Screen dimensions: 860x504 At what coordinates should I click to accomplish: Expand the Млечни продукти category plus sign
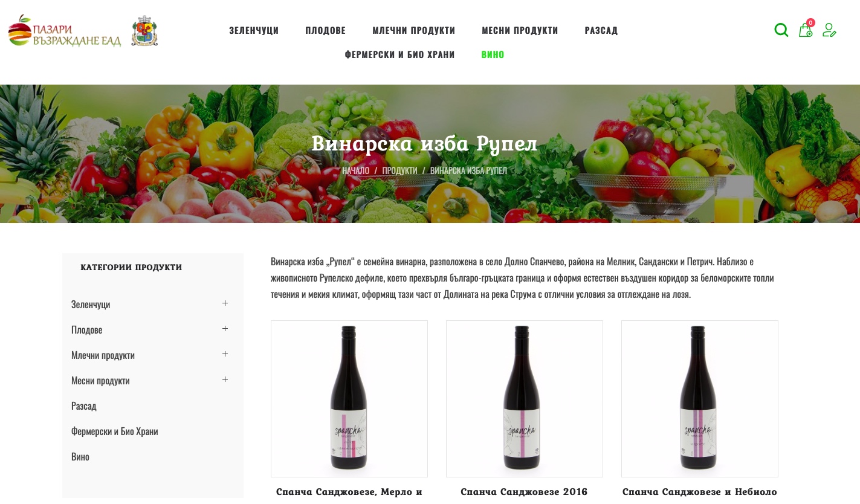coord(225,354)
